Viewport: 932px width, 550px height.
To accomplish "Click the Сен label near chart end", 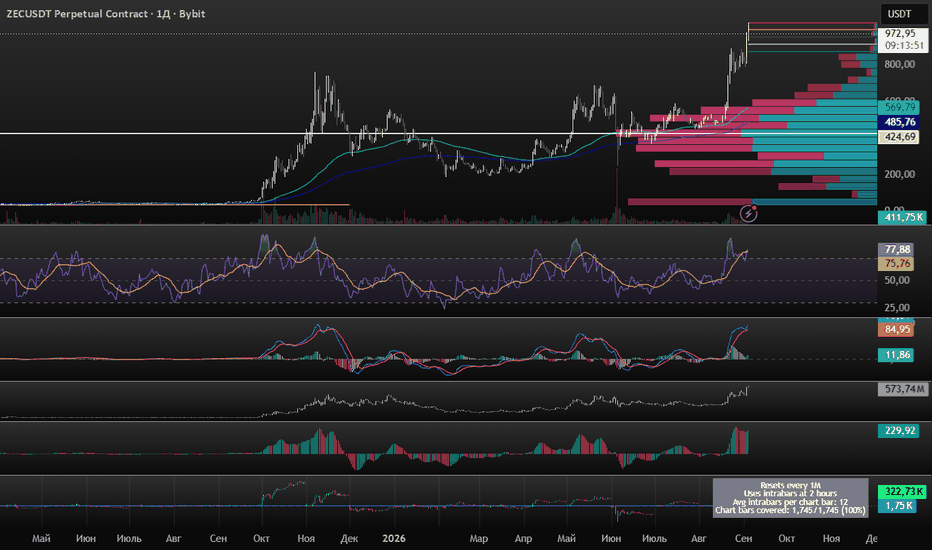I will 744,539.
